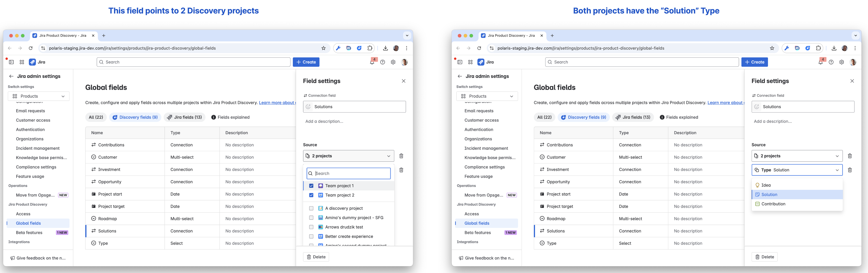Image resolution: width=868 pixels, height=273 pixels.
Task: Check Better create experience checkbox
Action: [x=311, y=236]
